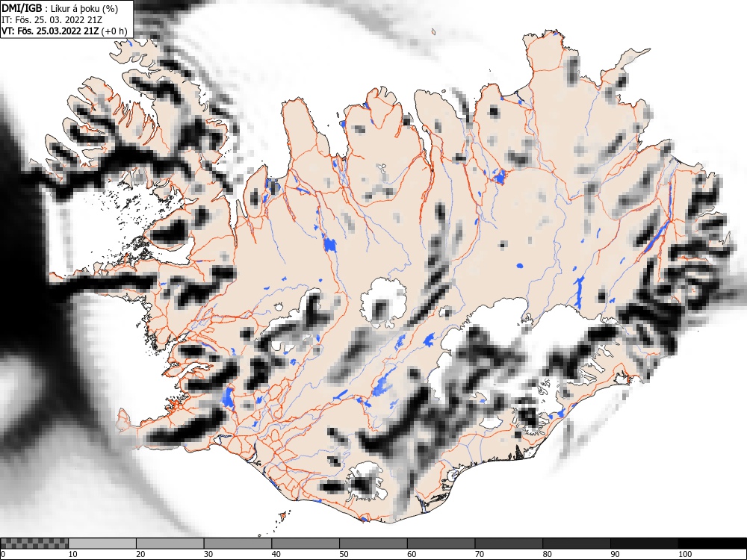Choose the 30–40 gray legend segment
747x560 pixels.
pyautogui.click(x=238, y=544)
